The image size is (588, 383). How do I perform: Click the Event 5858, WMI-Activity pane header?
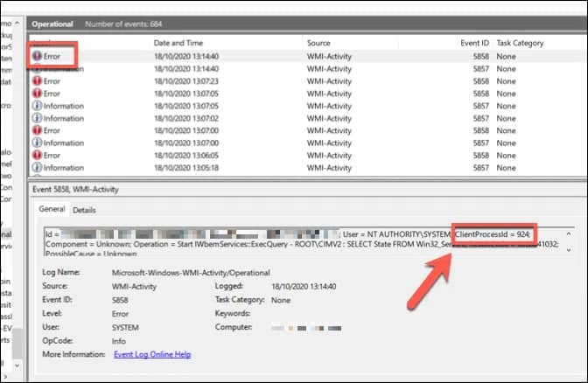[75, 189]
